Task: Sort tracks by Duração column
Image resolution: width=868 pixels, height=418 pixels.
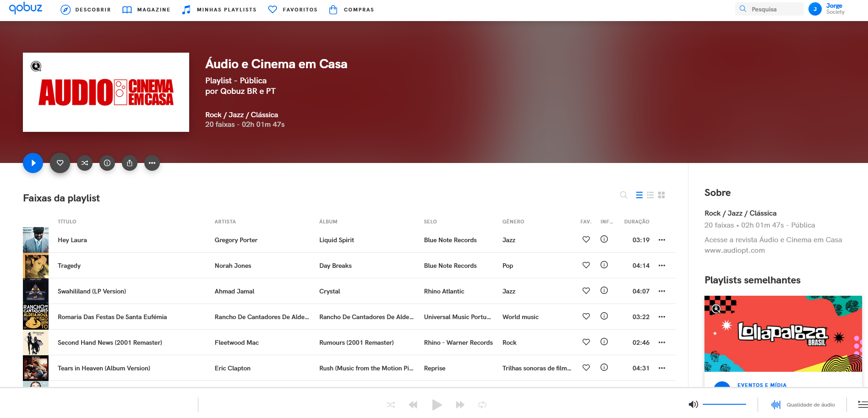Action: (637, 222)
